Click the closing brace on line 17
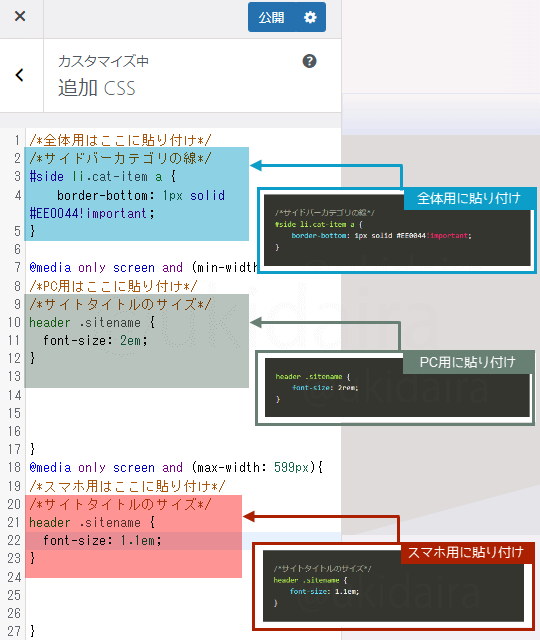The width and height of the screenshot is (540, 640). [x=33, y=449]
